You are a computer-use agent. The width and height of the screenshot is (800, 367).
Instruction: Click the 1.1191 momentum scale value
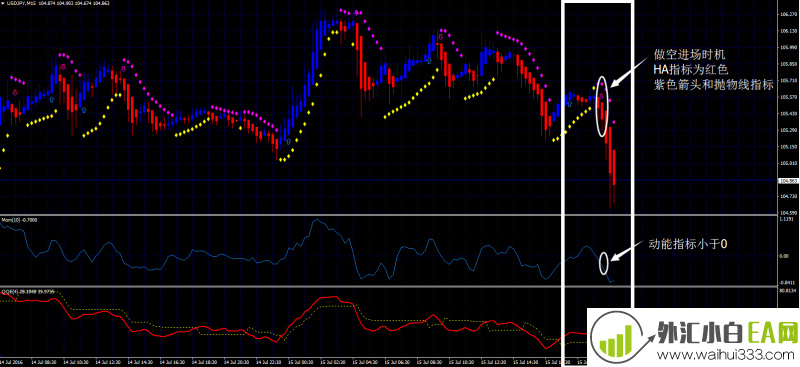[786, 218]
